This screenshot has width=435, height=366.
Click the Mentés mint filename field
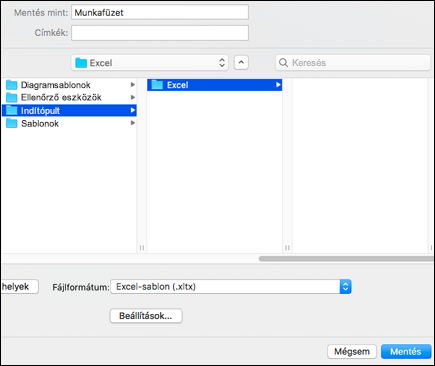pyautogui.click(x=160, y=13)
